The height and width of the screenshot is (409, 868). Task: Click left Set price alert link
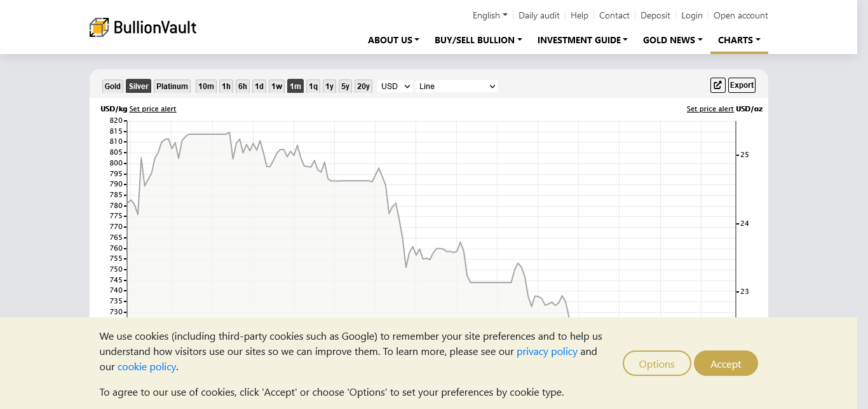coord(153,109)
